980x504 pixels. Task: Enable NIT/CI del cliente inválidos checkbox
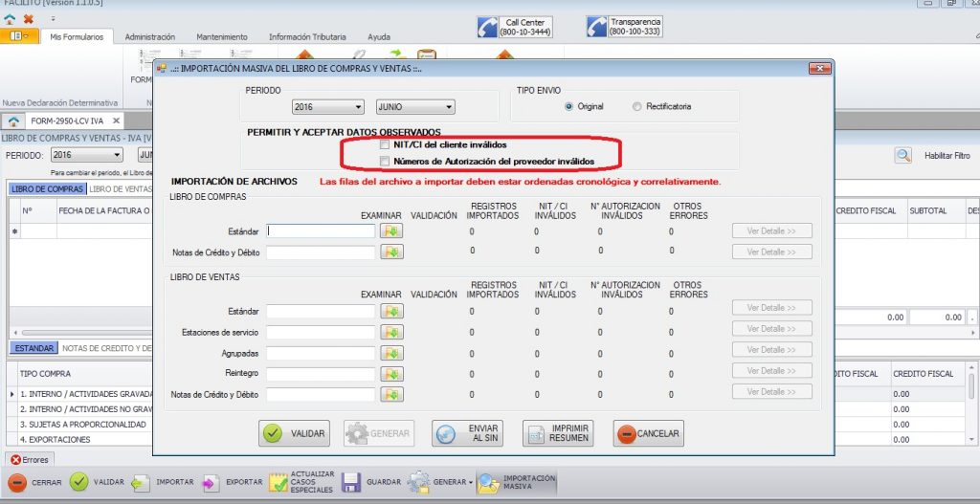[x=385, y=145]
